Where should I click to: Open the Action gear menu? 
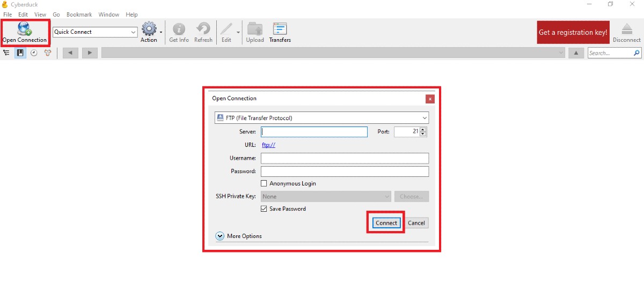[149, 29]
